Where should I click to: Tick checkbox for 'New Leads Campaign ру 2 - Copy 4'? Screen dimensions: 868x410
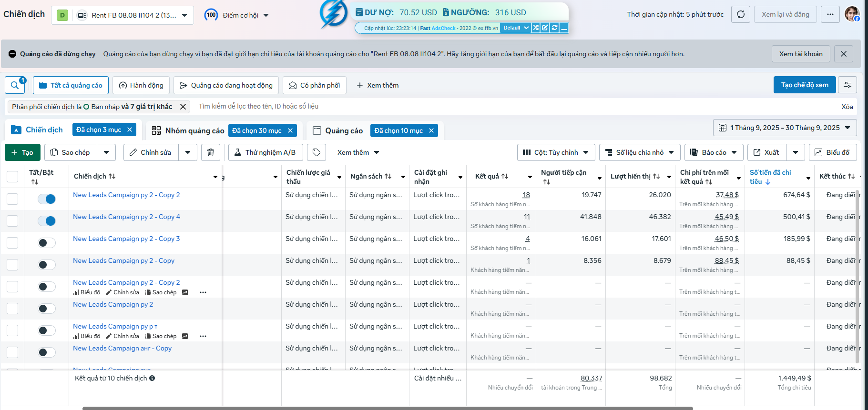[x=12, y=221]
